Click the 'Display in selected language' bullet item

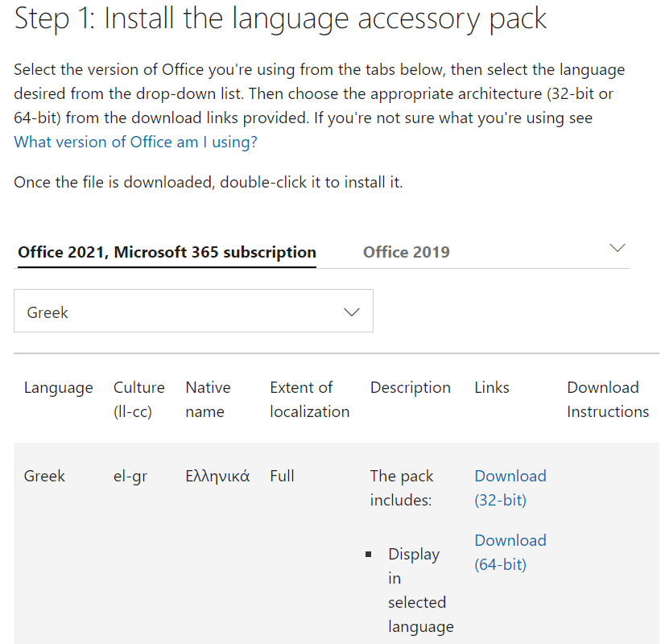(419, 590)
